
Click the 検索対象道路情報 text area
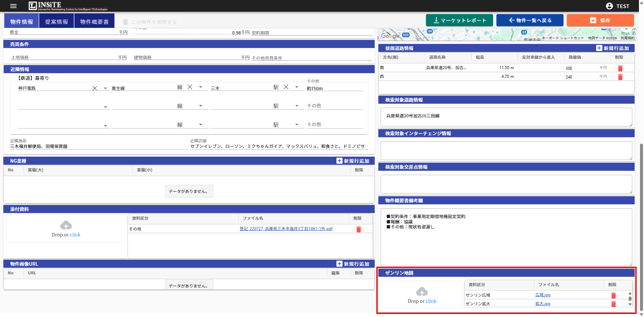coord(506,117)
